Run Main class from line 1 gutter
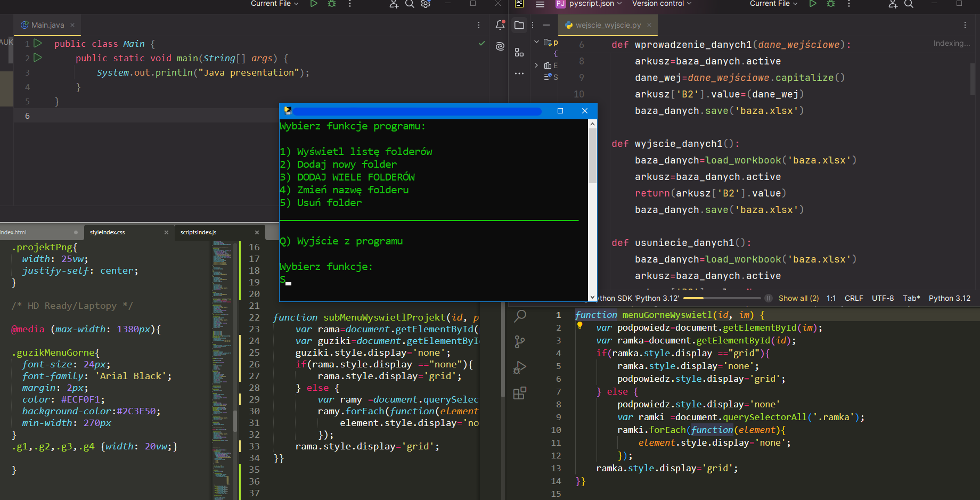Screen dimensions: 980x500 pyautogui.click(x=38, y=43)
